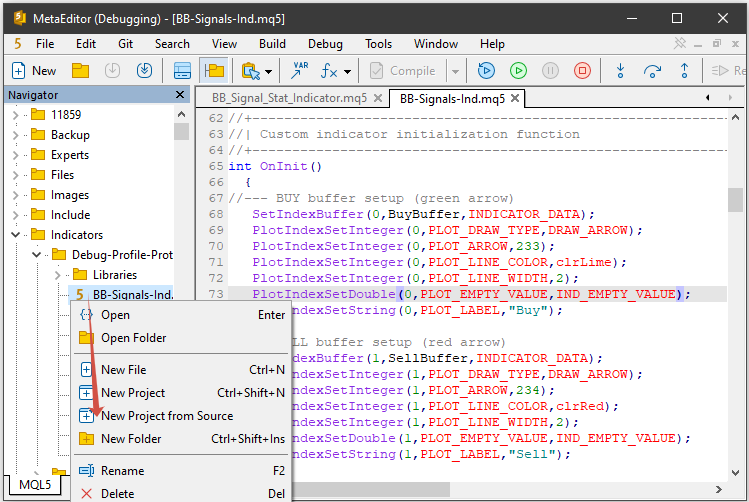This screenshot has height=502, width=749.
Task: Open the Debug menu
Action: tap(325, 44)
